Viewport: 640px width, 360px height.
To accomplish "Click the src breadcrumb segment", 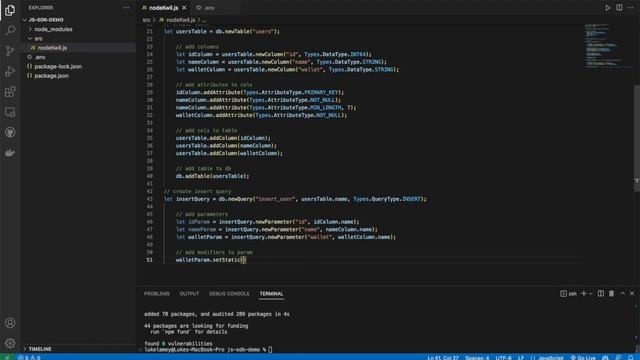I will coord(147,20).
